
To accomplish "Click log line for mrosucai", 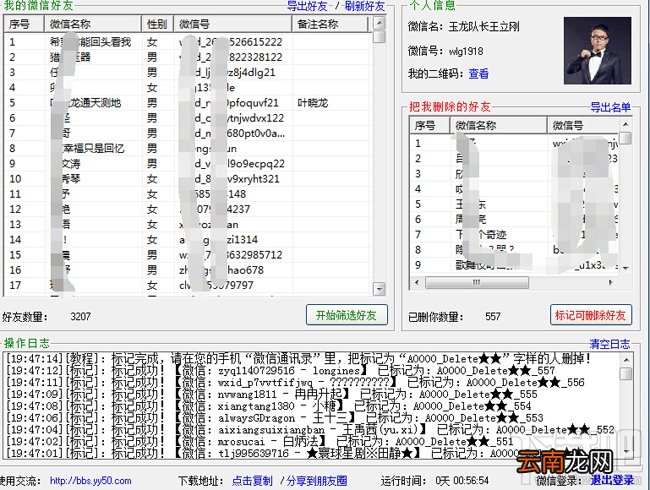I will pyautogui.click(x=260, y=441).
